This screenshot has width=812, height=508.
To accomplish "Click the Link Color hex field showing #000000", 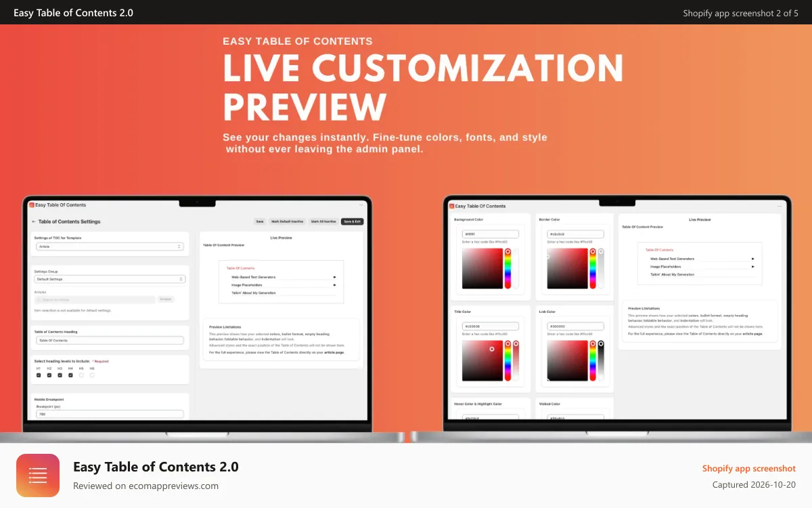I will [576, 326].
